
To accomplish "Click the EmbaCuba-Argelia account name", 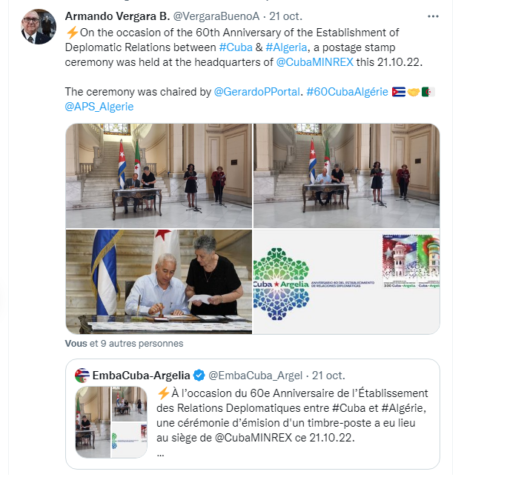I will [x=141, y=375].
